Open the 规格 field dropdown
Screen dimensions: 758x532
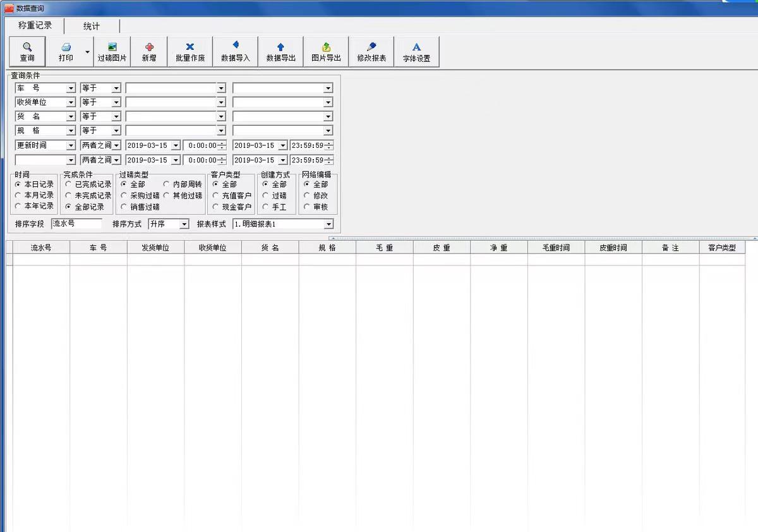(x=71, y=131)
